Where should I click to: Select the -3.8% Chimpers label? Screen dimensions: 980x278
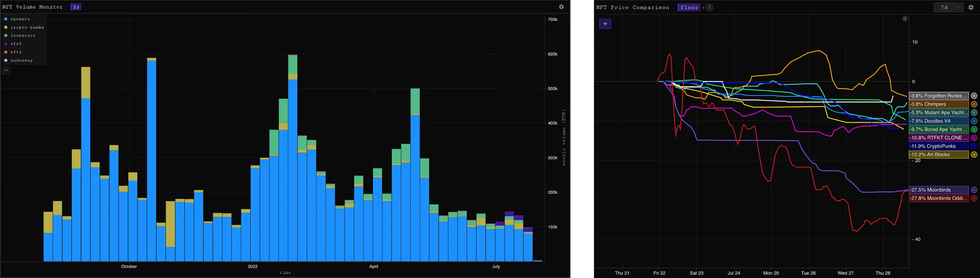coord(939,104)
